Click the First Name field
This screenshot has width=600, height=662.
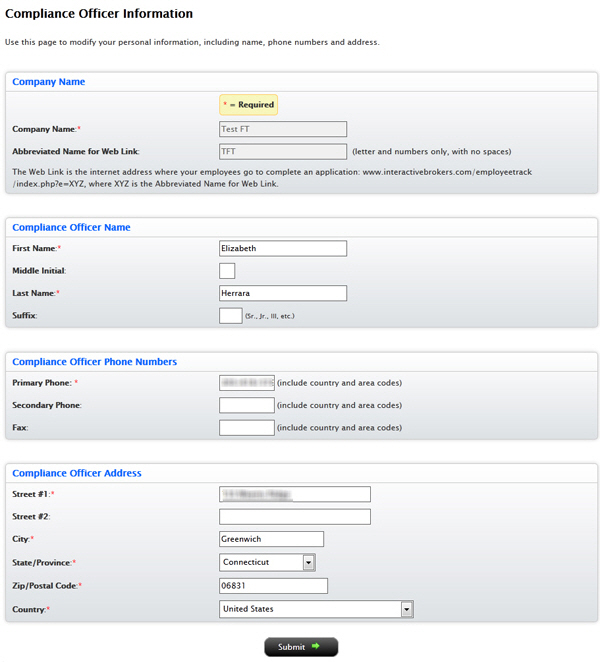pos(283,248)
